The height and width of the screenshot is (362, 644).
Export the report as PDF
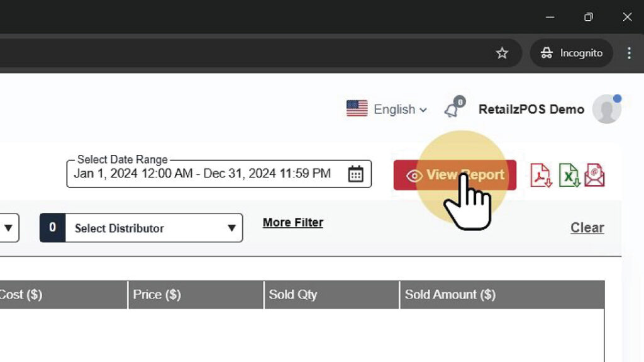point(540,175)
